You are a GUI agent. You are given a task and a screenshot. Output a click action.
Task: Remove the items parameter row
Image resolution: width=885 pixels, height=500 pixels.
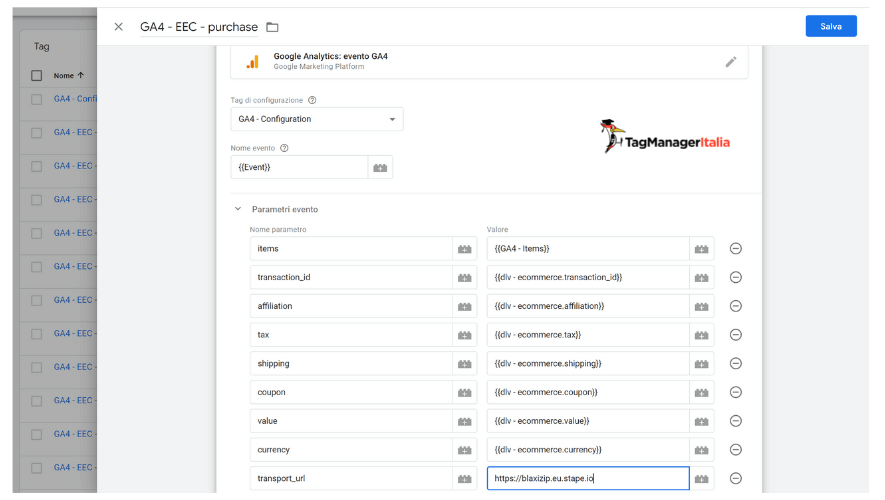735,248
